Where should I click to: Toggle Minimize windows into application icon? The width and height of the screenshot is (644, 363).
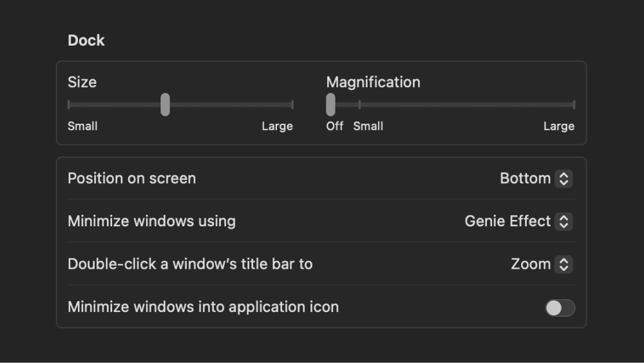pos(560,308)
